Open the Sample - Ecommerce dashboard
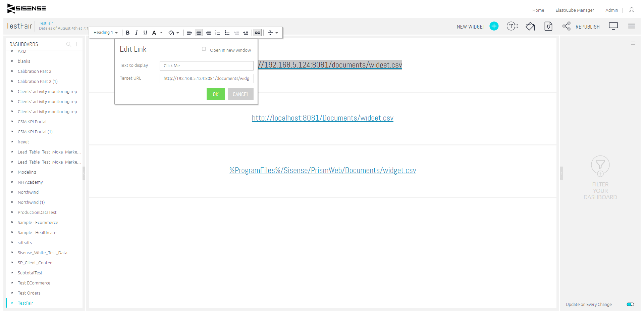The image size is (644, 314). [38, 223]
